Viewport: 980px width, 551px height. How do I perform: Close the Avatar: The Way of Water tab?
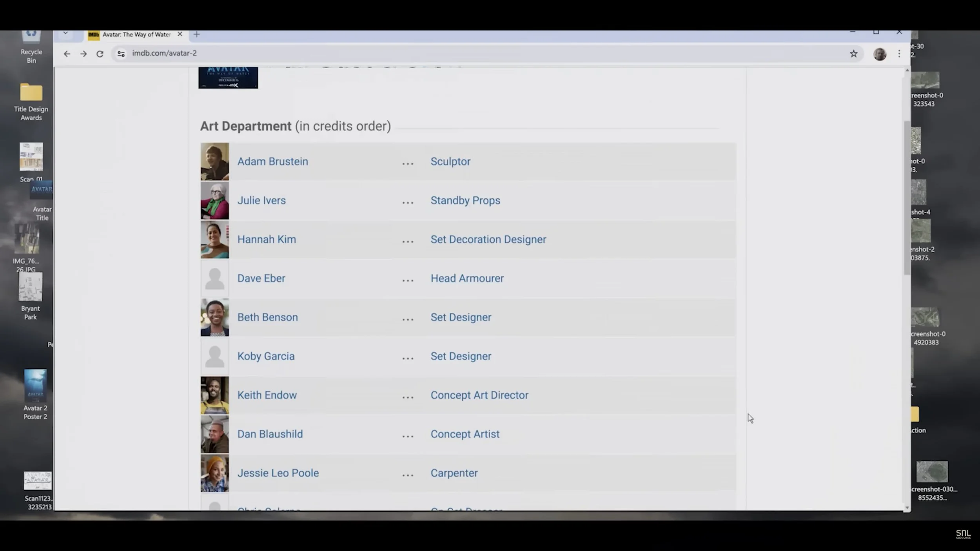click(x=180, y=34)
